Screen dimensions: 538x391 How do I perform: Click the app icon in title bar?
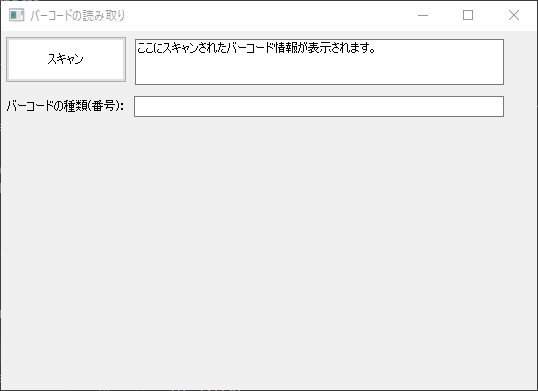point(16,15)
